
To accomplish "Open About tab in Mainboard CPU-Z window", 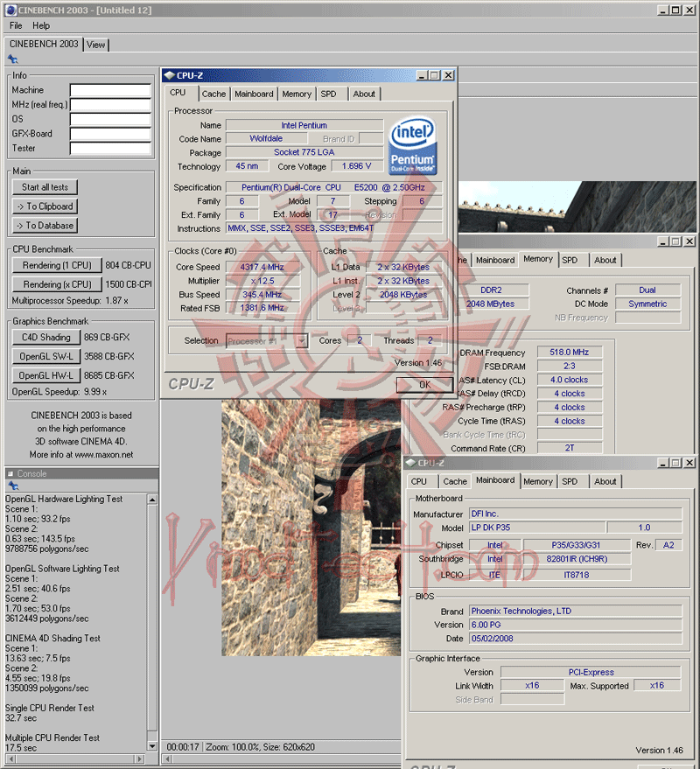I will [605, 481].
